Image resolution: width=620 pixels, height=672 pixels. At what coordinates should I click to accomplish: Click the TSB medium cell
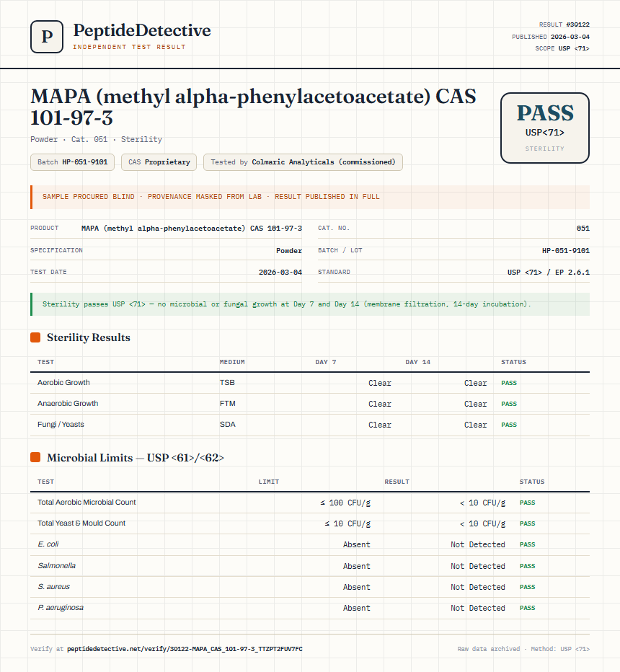pos(227,383)
